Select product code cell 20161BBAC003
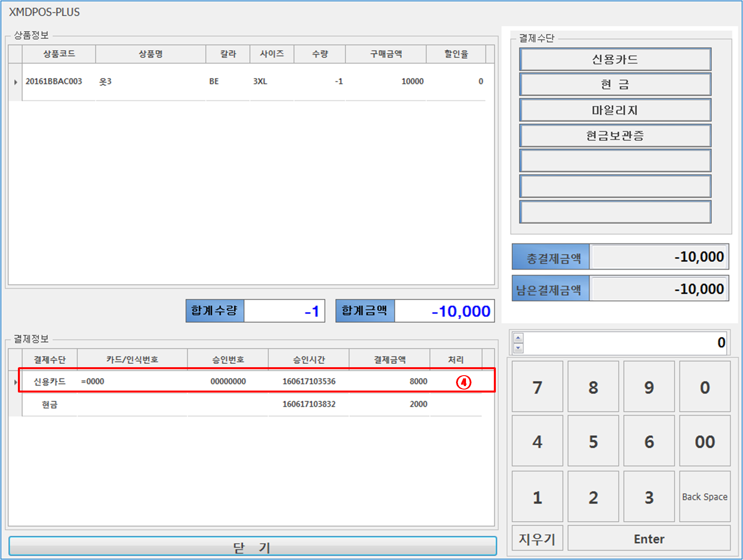Screen dimensions: 743x560 (x=59, y=81)
